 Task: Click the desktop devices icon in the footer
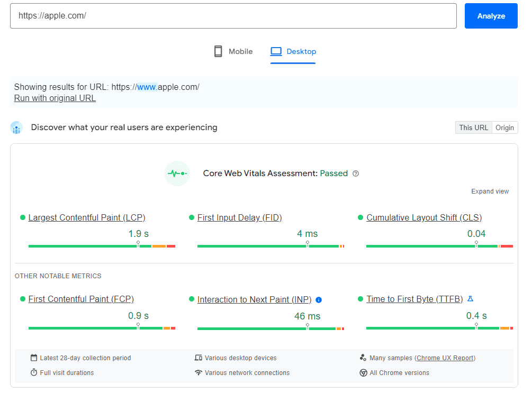198,358
